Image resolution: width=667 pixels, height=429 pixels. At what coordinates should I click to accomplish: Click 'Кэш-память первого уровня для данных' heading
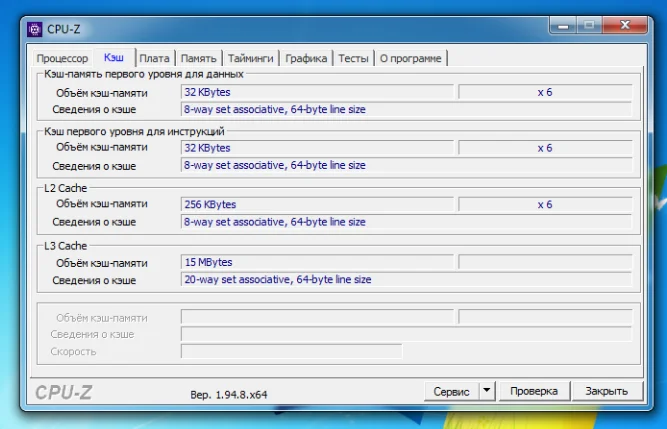pyautogui.click(x=144, y=74)
